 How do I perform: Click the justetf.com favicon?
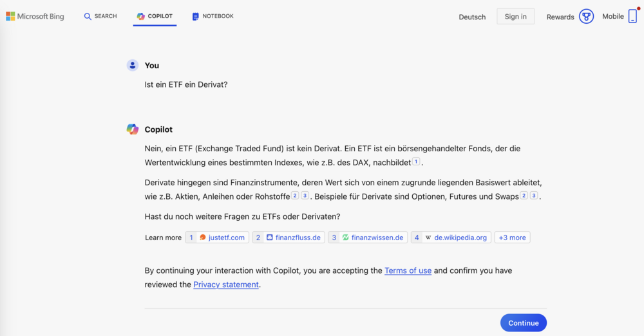click(x=203, y=238)
